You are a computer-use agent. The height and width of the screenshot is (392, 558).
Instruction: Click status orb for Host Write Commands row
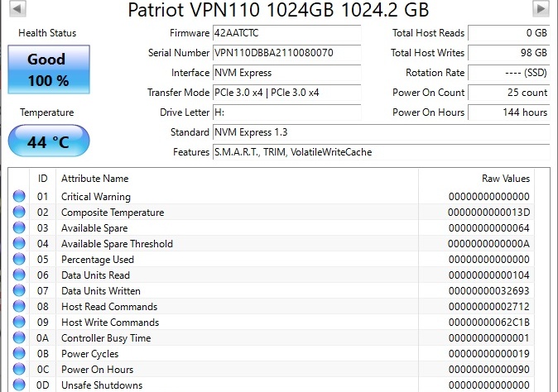tap(19, 322)
